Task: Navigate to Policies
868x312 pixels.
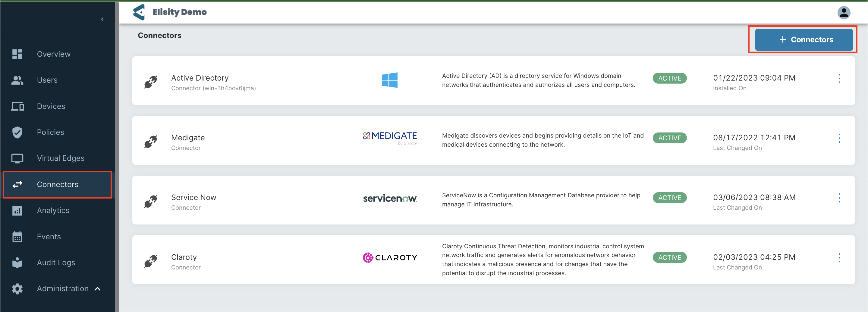Action: click(x=51, y=132)
